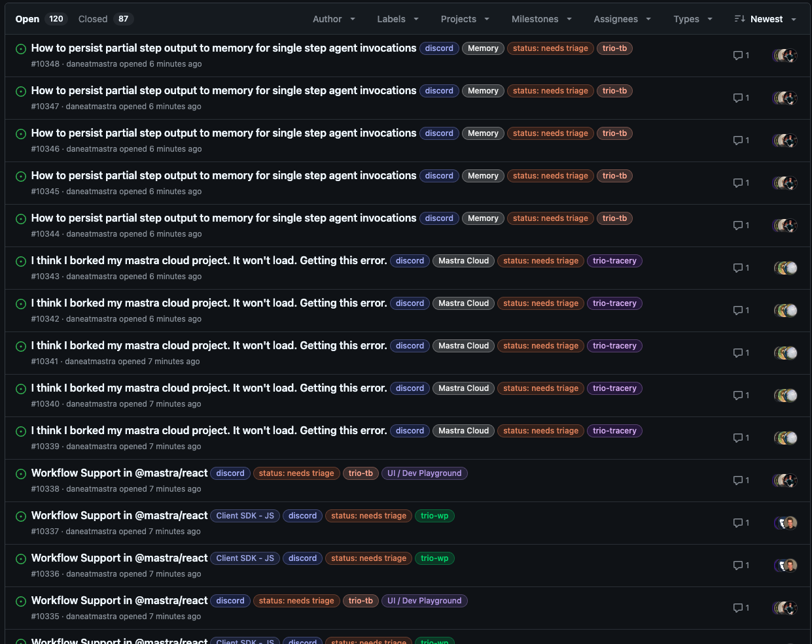
Task: Expand the Assignees filter dropdown
Action: click(622, 19)
